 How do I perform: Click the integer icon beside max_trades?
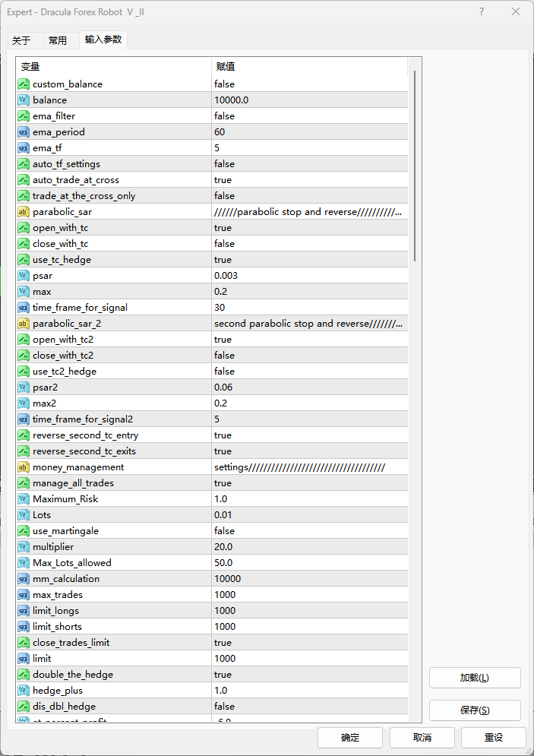[24, 595]
